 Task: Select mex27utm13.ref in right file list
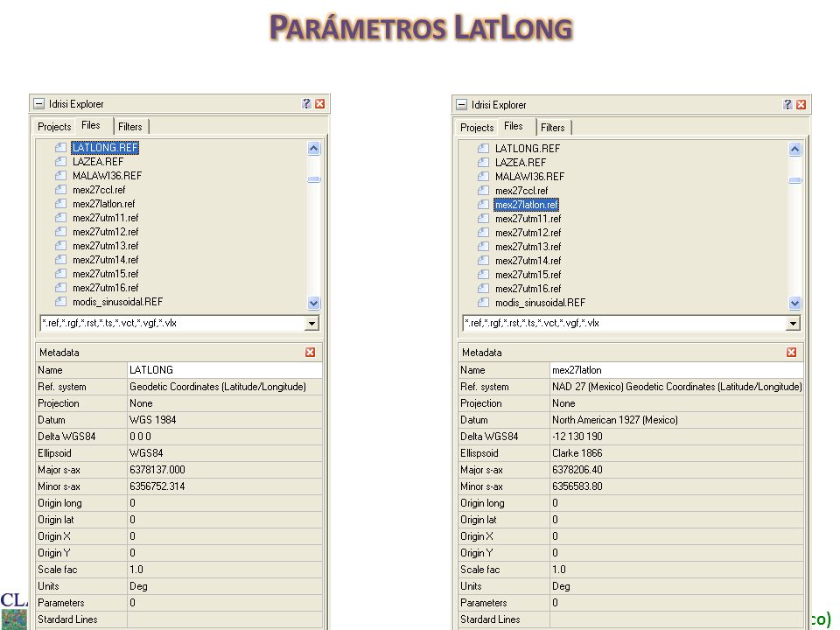click(x=528, y=247)
